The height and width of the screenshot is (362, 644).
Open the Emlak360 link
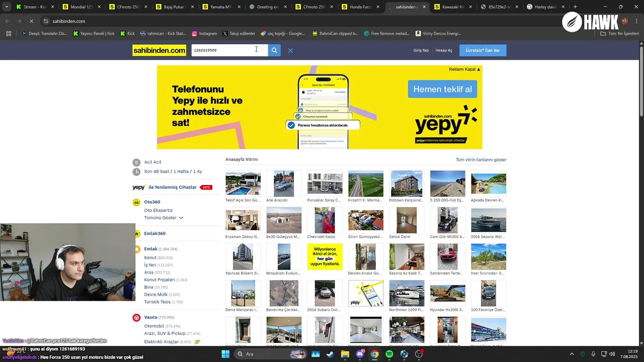155,233
